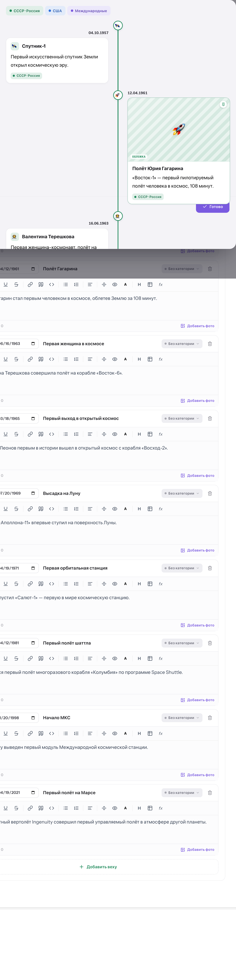Screen dimensions: 236x980
Task: Click the satellite marker dated 04.10.1957
Action: pos(118,25)
